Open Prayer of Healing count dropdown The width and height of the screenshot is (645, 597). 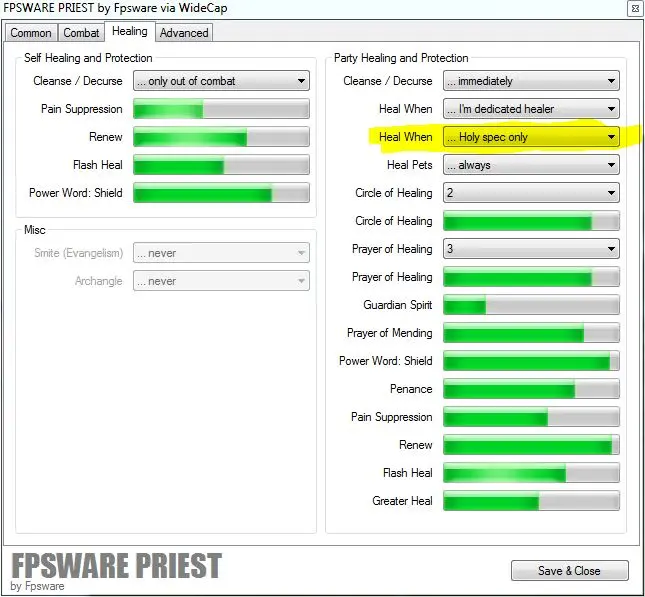531,249
